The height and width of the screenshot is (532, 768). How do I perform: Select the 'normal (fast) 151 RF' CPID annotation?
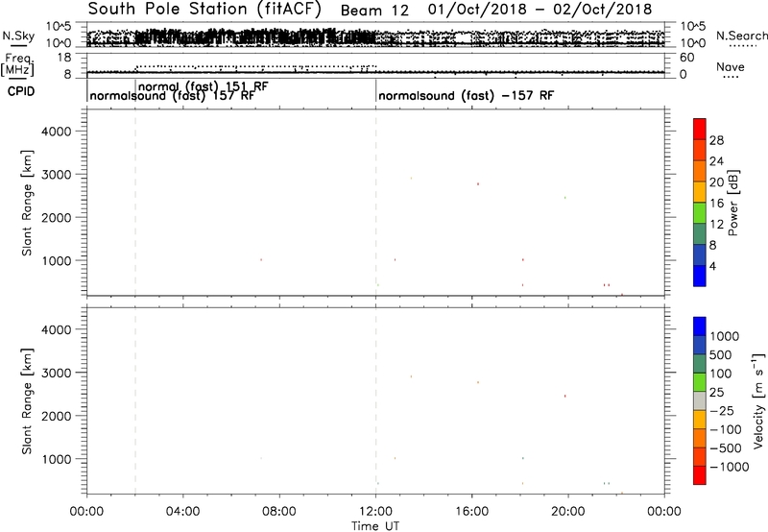[204, 86]
